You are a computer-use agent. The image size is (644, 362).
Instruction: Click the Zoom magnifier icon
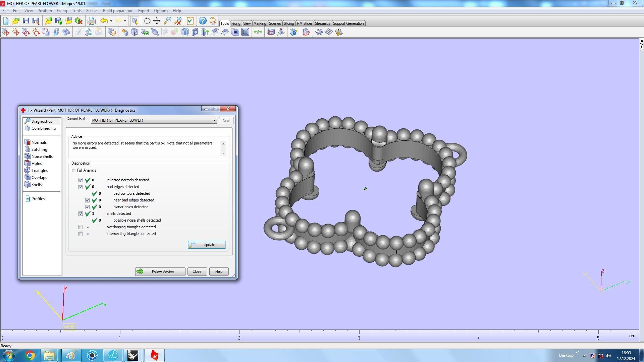pos(167,21)
